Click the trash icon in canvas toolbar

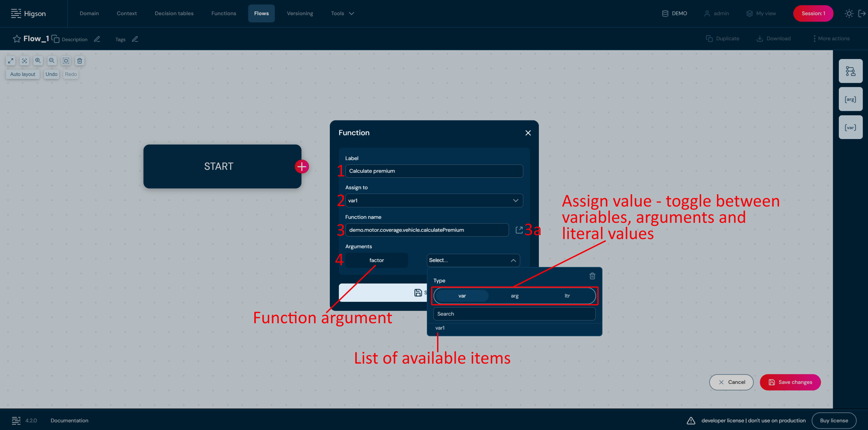coord(80,61)
